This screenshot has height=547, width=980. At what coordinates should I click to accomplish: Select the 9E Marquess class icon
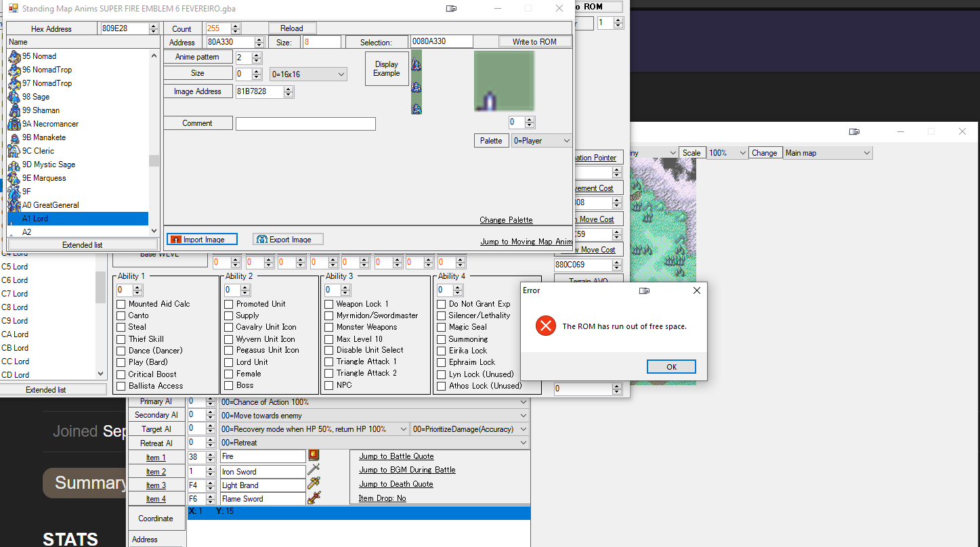coord(14,178)
